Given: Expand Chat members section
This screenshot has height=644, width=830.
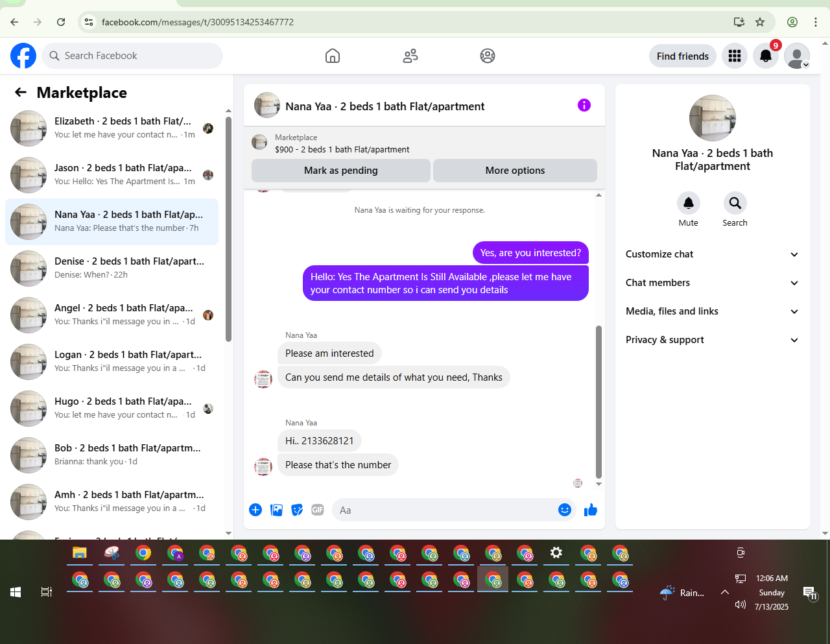Looking at the screenshot, I should [x=712, y=283].
